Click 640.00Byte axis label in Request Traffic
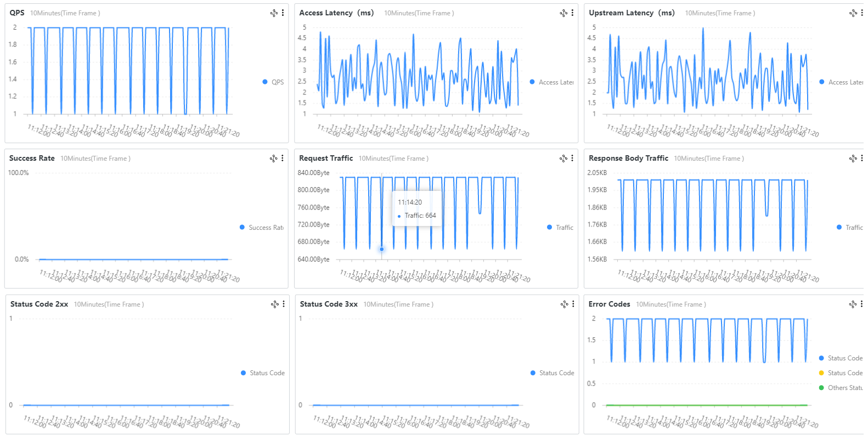The image size is (868, 435). tap(313, 259)
